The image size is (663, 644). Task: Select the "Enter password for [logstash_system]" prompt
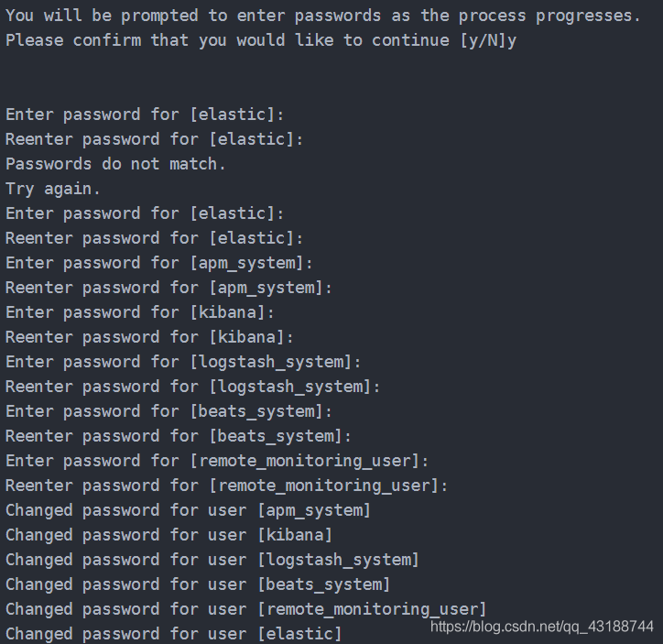click(183, 362)
